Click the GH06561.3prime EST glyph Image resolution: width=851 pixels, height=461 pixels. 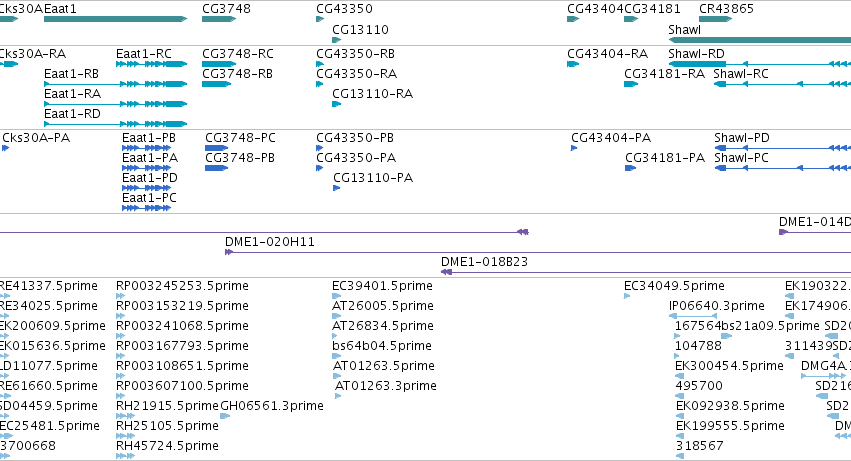[x=225, y=416]
